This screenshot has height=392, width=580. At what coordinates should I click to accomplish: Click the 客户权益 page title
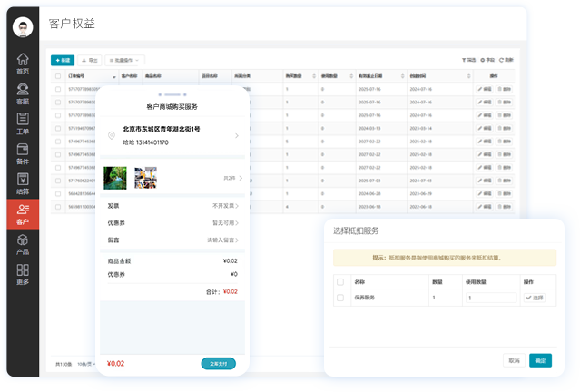pos(72,24)
